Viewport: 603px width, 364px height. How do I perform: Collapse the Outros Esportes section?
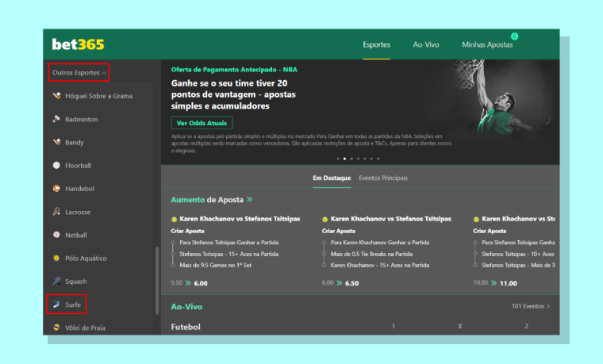[79, 73]
